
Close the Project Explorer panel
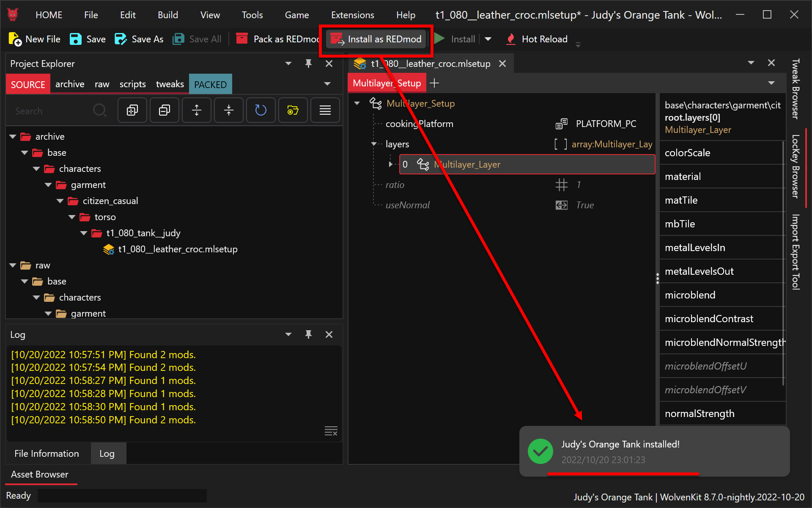coord(329,63)
